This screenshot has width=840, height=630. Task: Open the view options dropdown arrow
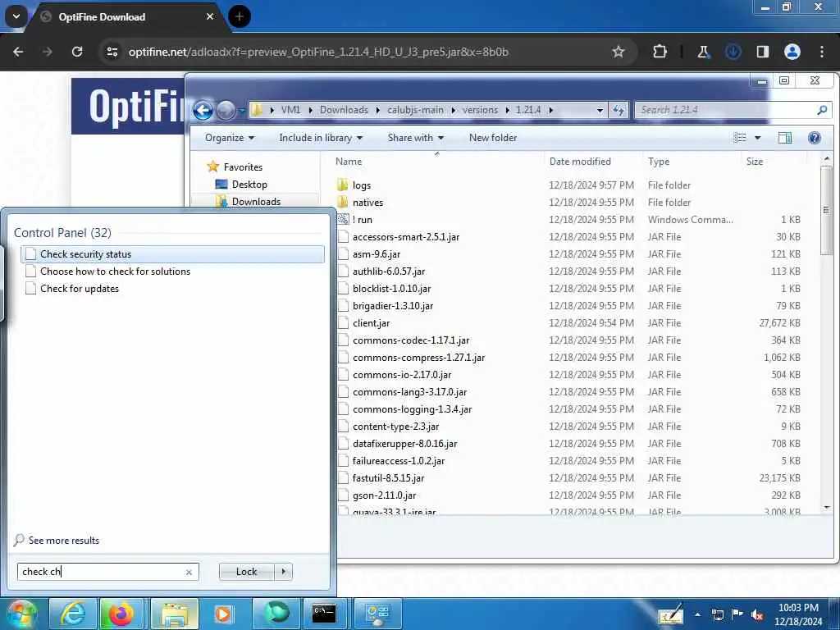pyautogui.click(x=757, y=138)
